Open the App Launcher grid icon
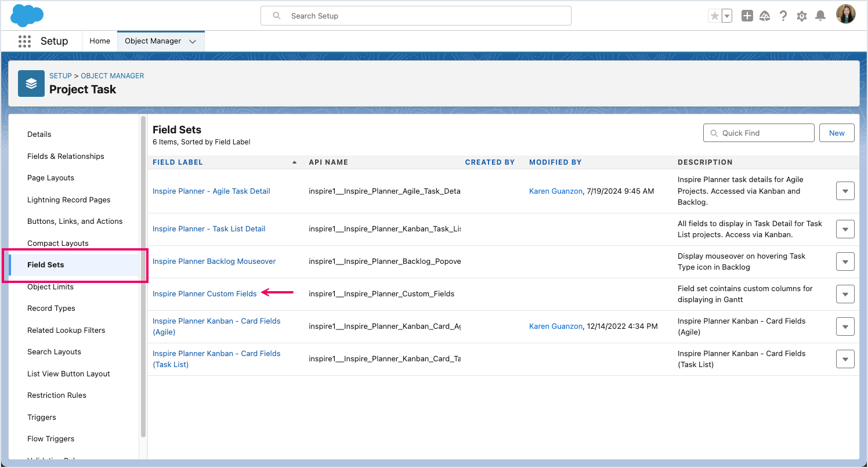868x468 pixels. pyautogui.click(x=24, y=41)
